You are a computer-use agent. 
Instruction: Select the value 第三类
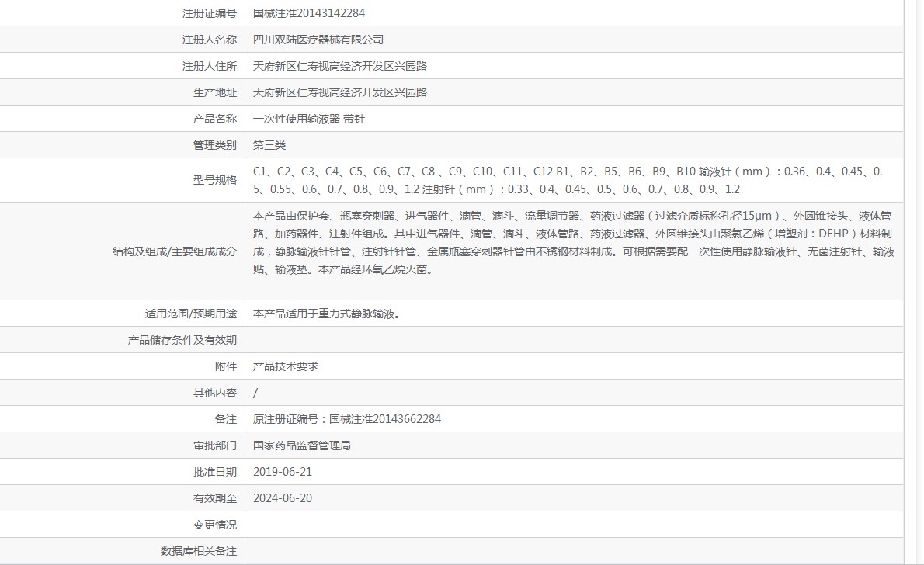(269, 145)
